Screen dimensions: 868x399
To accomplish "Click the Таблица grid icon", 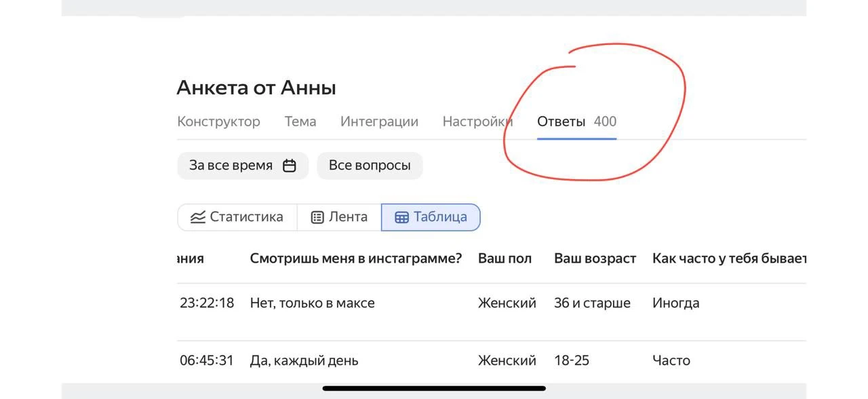I will pyautogui.click(x=401, y=217).
